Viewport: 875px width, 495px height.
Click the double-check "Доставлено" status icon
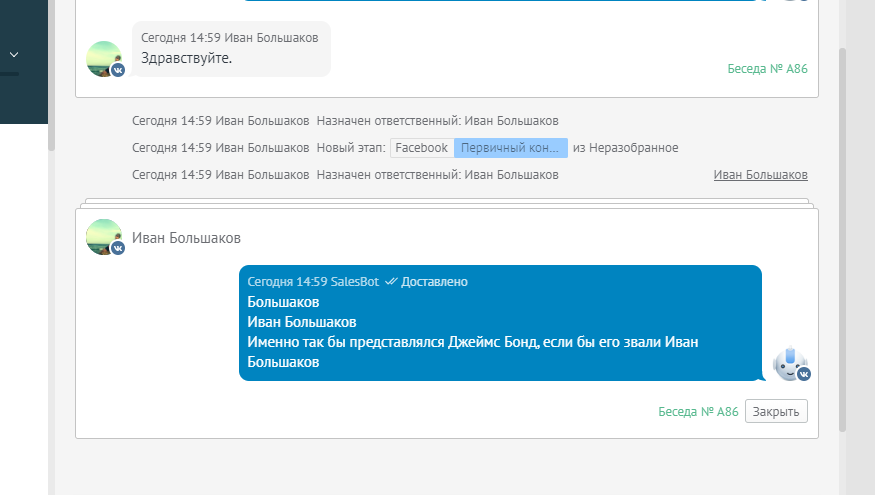[391, 282]
